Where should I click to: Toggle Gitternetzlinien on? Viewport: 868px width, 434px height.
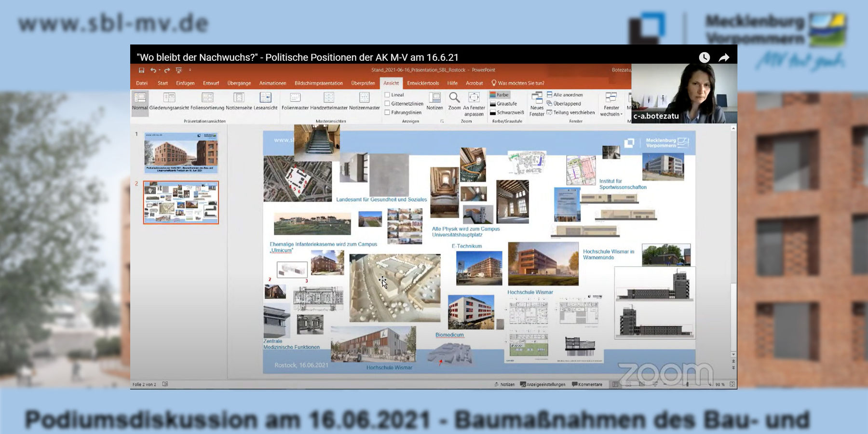(x=388, y=103)
